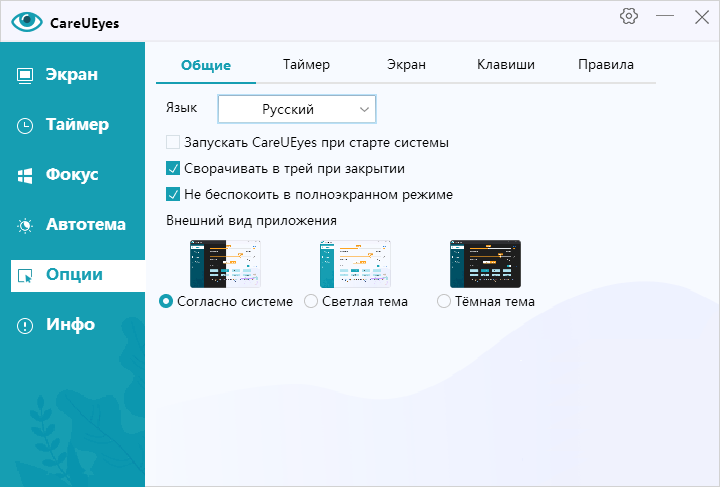Screen dimensions: 720x487
Task: Click the dark theme preview thumbnail
Action: point(485,264)
